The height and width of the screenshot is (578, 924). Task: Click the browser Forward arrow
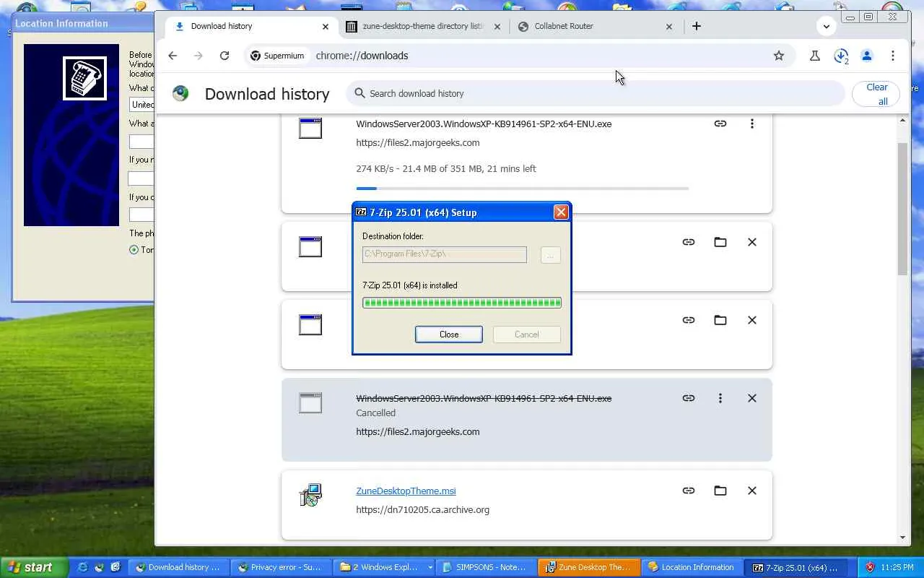pos(199,56)
